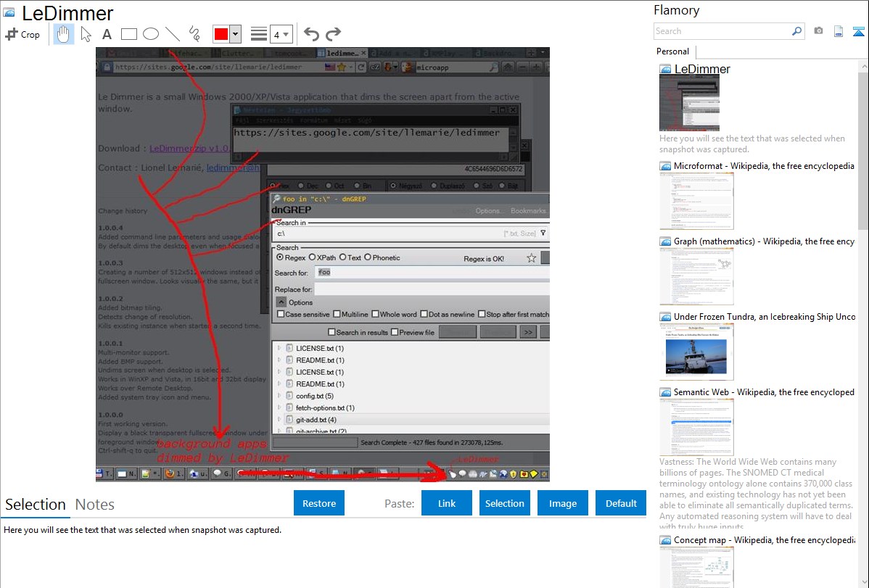Switch to the Notes tab
The image size is (869, 588).
coord(95,505)
